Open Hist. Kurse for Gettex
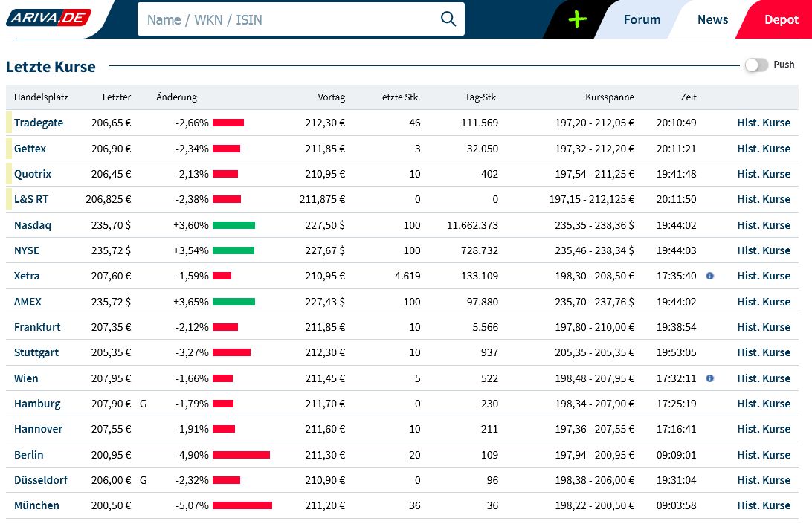This screenshot has height=527, width=812. click(763, 149)
